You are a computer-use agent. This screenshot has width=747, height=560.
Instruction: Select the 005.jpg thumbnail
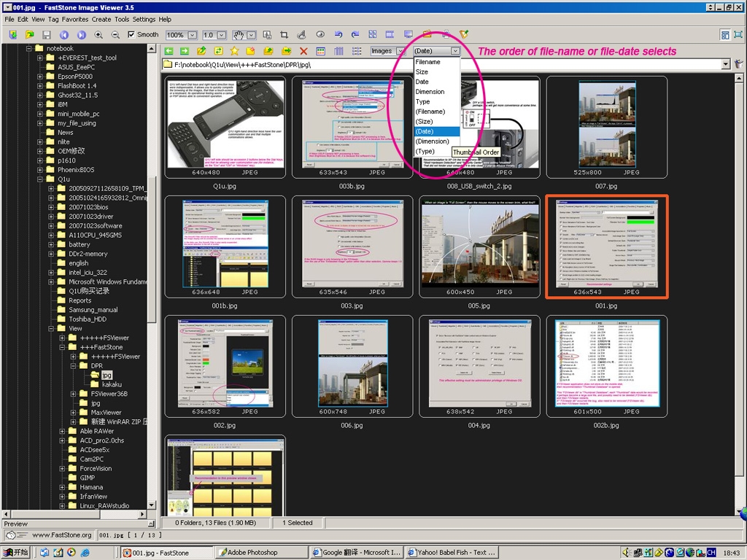[479, 246]
